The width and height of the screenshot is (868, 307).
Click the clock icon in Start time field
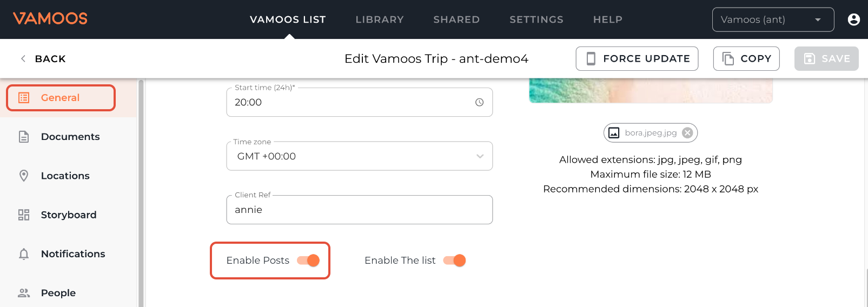[479, 102]
